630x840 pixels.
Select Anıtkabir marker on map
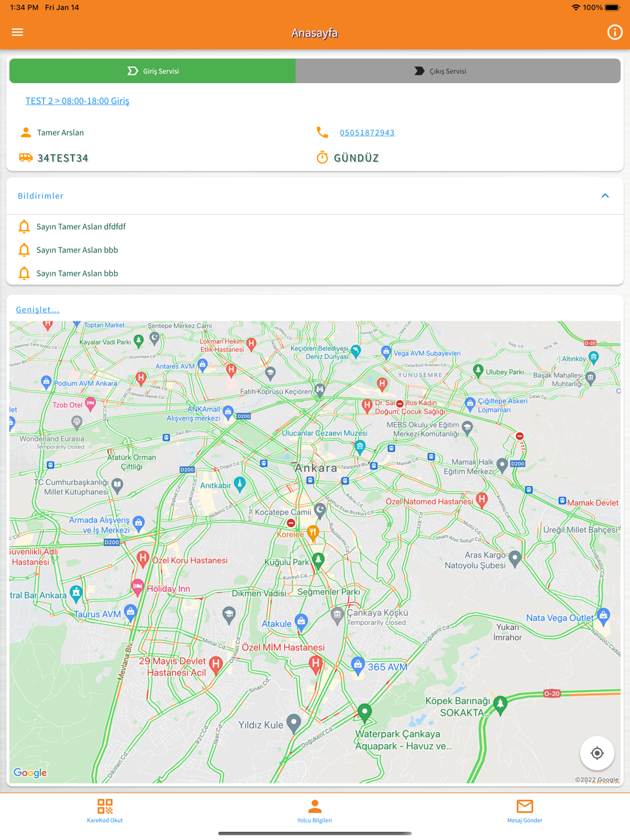[239, 484]
